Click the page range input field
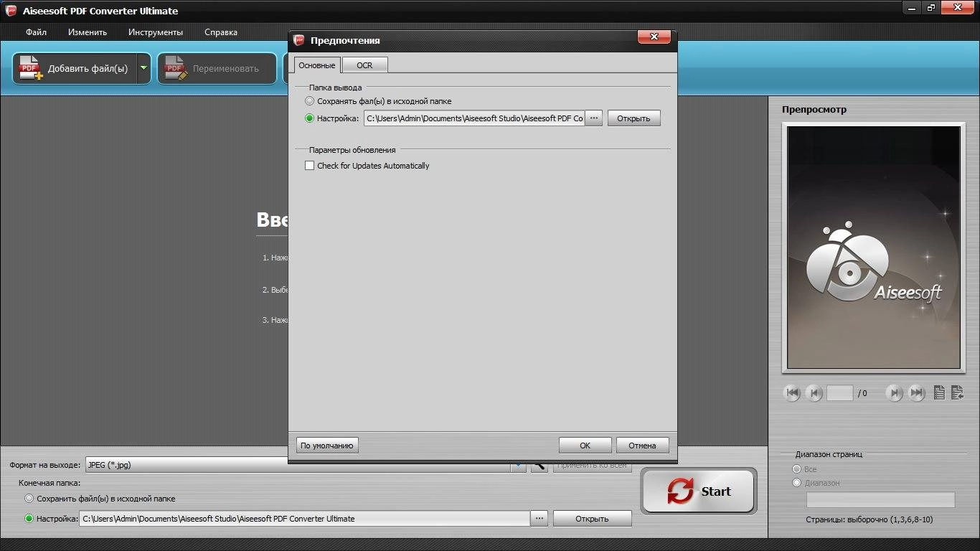The height and width of the screenshot is (551, 980). pyautogui.click(x=880, y=500)
